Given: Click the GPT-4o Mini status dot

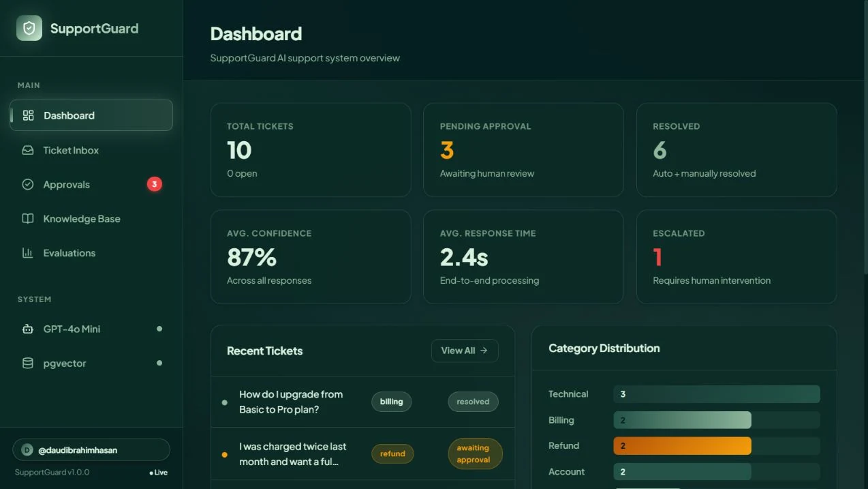Looking at the screenshot, I should click(159, 329).
